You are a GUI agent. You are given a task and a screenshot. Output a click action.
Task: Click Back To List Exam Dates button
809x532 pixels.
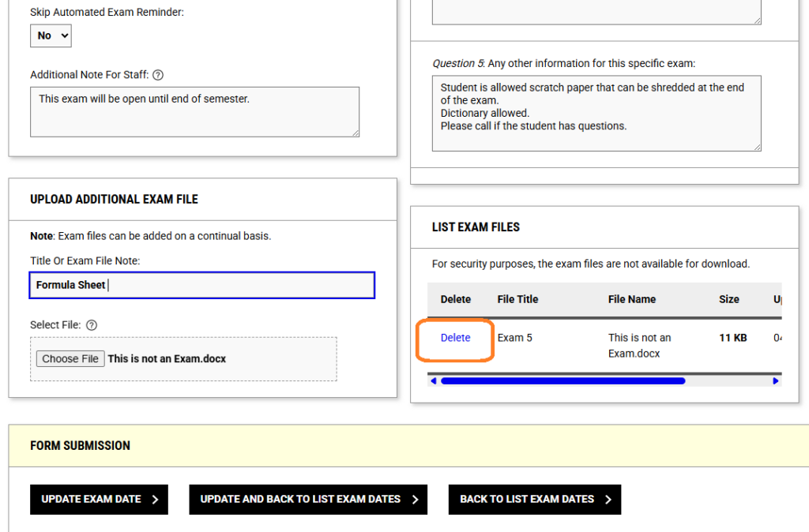pyautogui.click(x=535, y=500)
